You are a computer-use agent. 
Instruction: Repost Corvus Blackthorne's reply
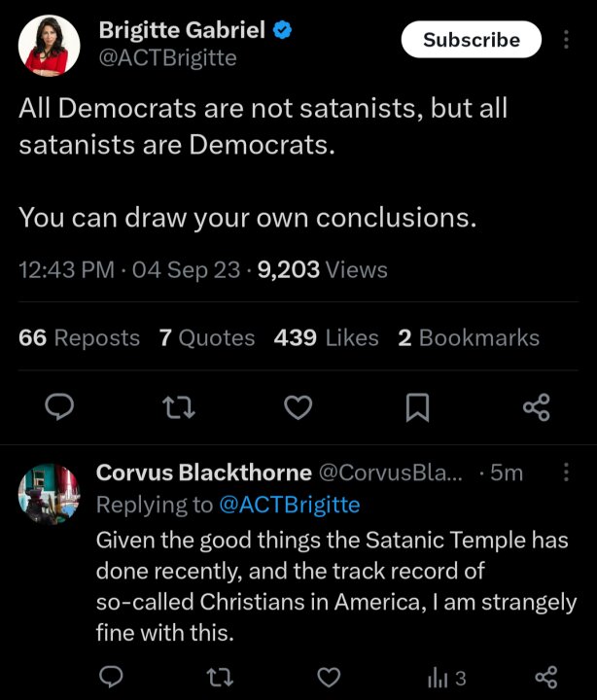click(220, 677)
